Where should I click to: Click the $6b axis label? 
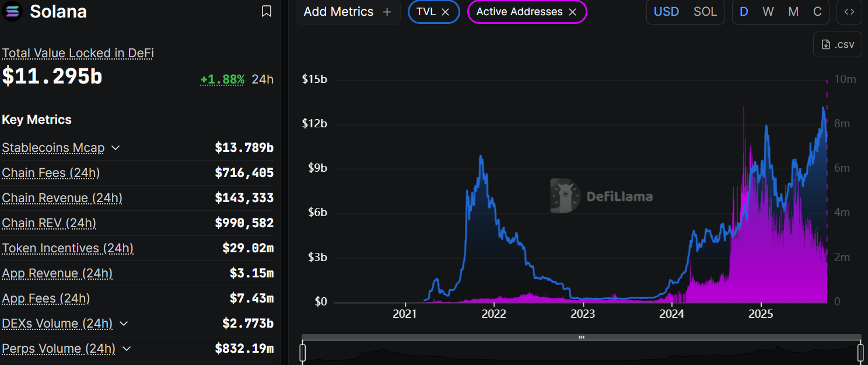click(317, 213)
